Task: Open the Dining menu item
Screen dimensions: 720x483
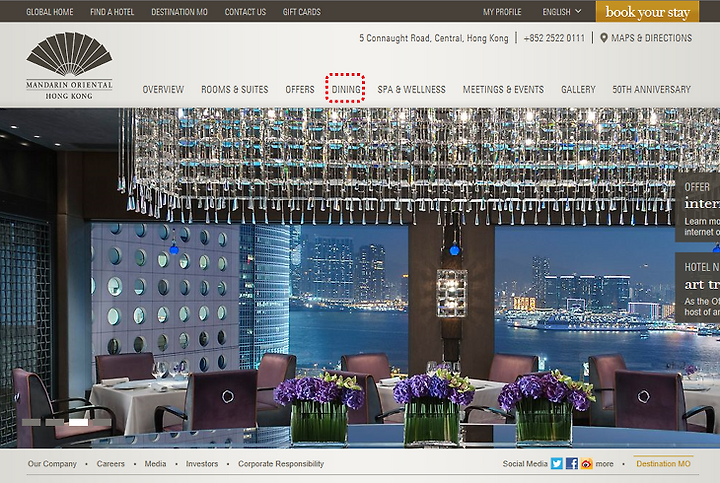Action: click(x=346, y=89)
